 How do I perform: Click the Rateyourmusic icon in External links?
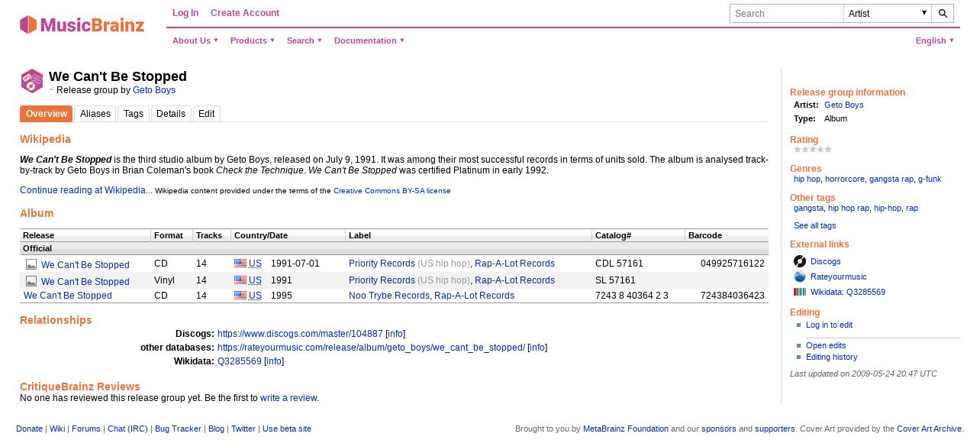coord(800,277)
